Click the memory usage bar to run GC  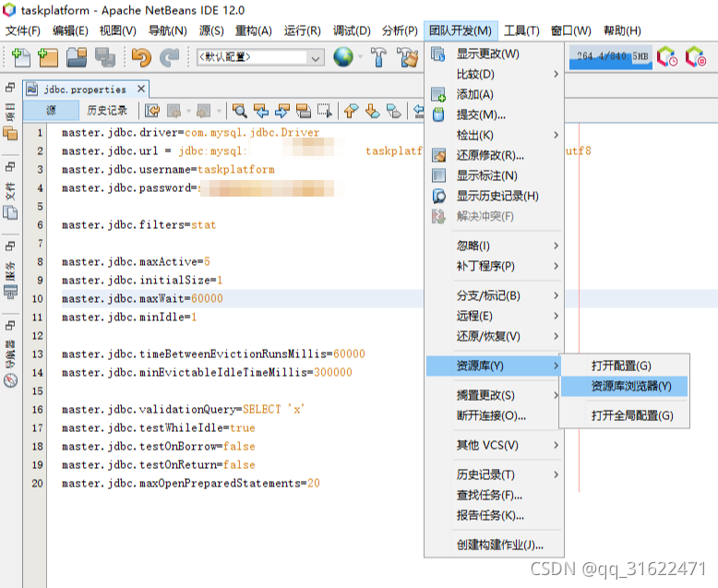tap(610, 57)
